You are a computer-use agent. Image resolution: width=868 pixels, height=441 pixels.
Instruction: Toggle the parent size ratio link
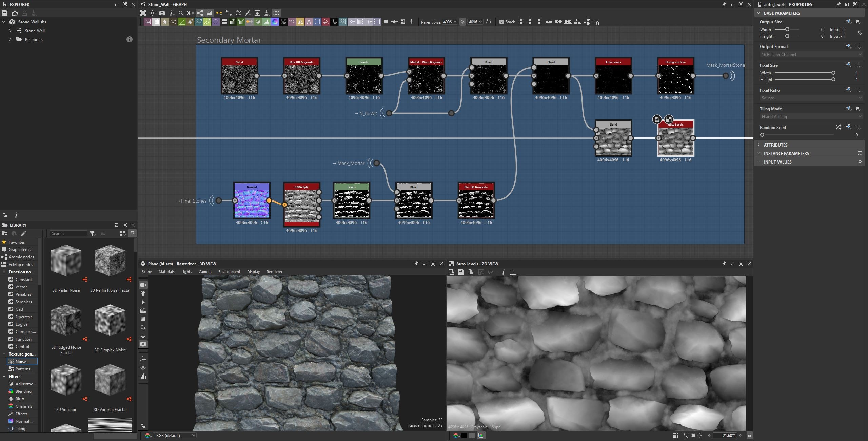pos(462,22)
